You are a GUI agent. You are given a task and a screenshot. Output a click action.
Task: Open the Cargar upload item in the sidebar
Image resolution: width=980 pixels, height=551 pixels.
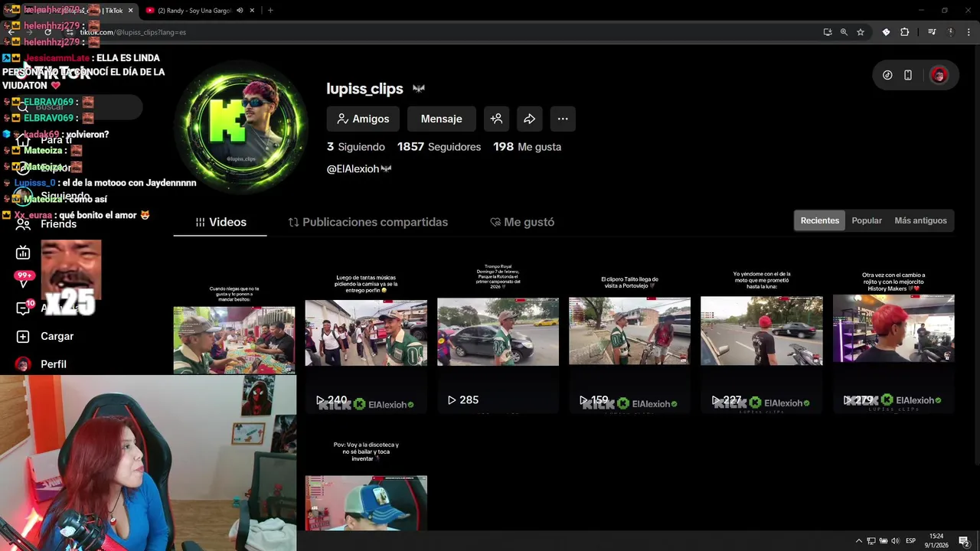tap(46, 336)
